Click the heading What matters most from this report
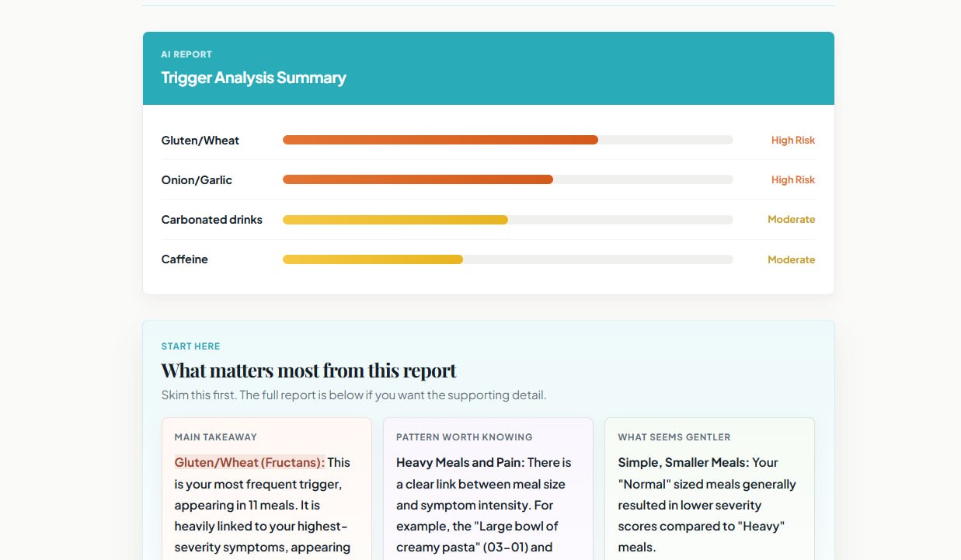961x560 pixels. click(308, 370)
